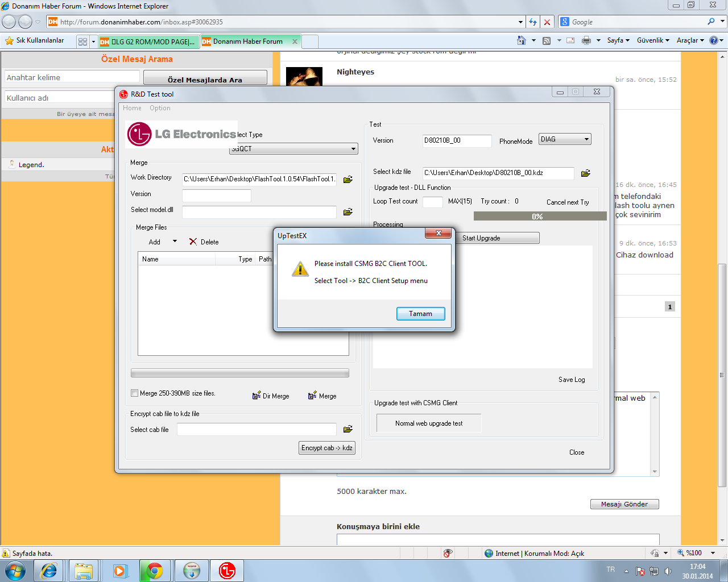Click Mesajı Gönder button
The height and width of the screenshot is (582, 728).
[x=624, y=504]
